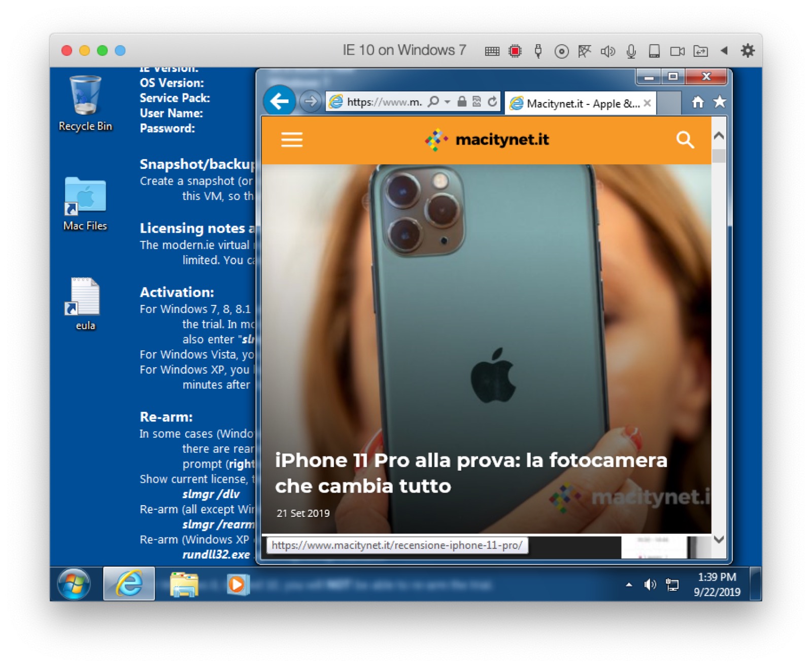Click into the Internet Explorer address bar

[x=384, y=102]
